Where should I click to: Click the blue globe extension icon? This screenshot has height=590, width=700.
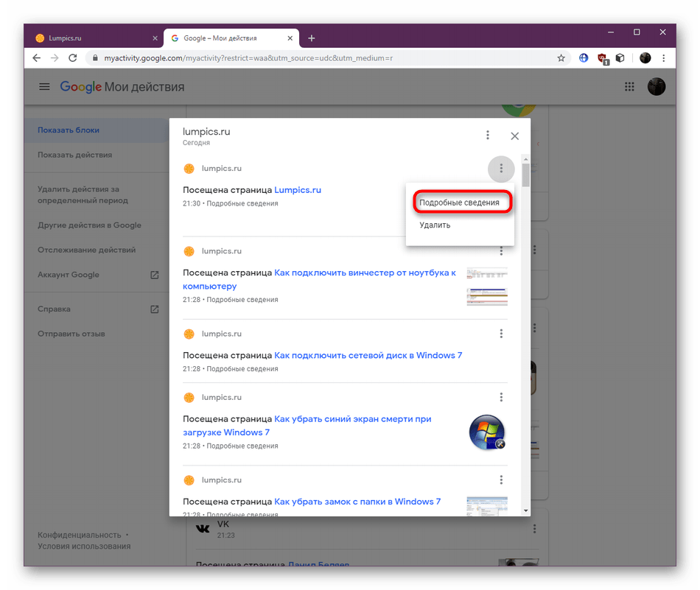(584, 58)
